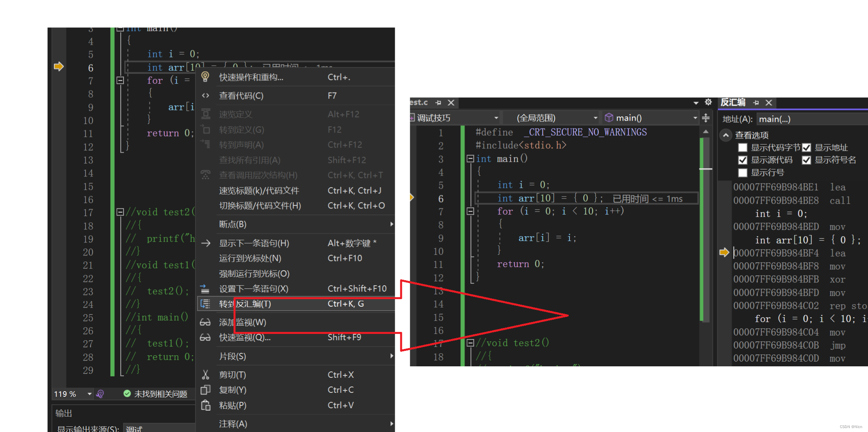868x432 pixels.
Task: Click the lightbulb quick actions icon
Action: coord(205,77)
